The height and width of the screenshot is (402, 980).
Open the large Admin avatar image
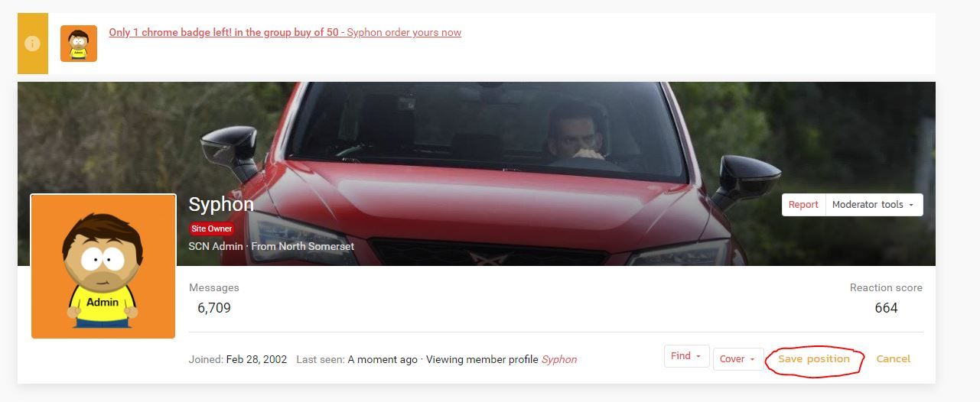click(103, 266)
